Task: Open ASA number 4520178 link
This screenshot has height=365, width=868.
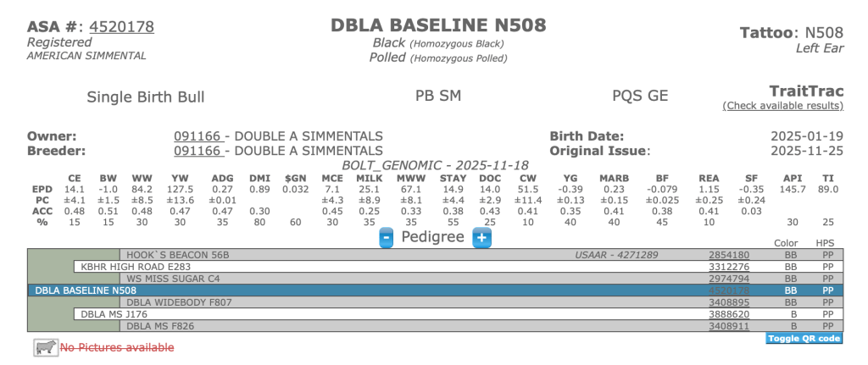Action: [x=121, y=26]
